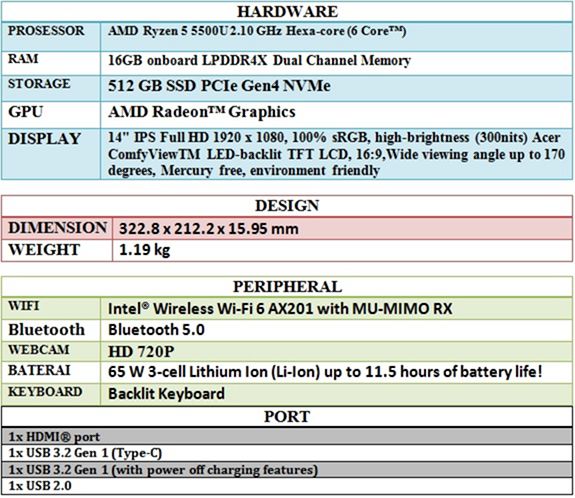This screenshot has height=498, width=575.
Task: Select the 14" IPS Full HD display description
Action: [x=336, y=154]
